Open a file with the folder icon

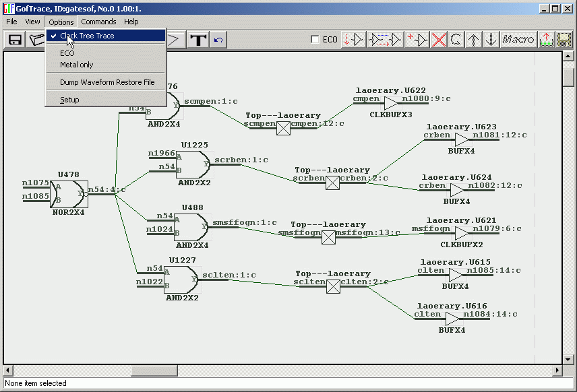pos(35,39)
